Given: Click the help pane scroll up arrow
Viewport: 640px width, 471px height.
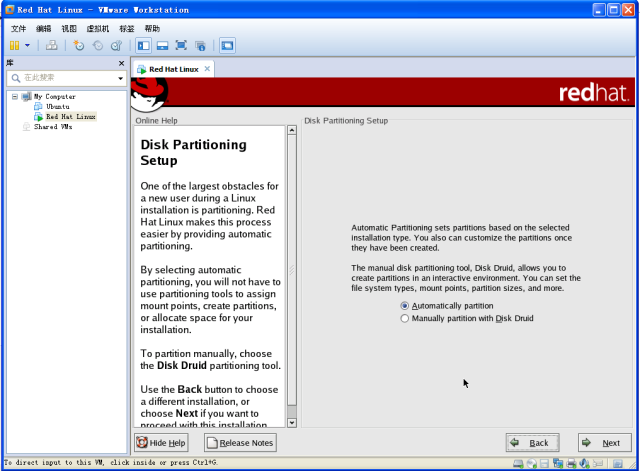Looking at the screenshot, I should point(292,131).
